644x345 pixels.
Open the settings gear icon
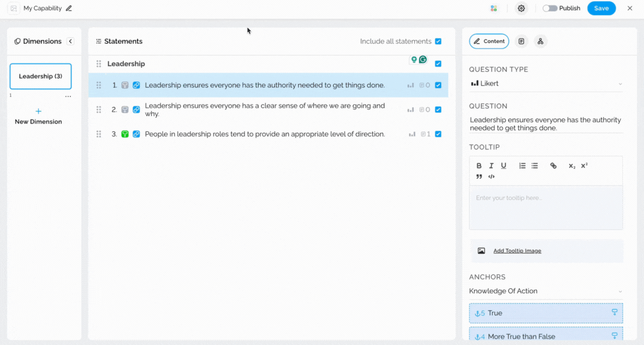click(x=521, y=8)
